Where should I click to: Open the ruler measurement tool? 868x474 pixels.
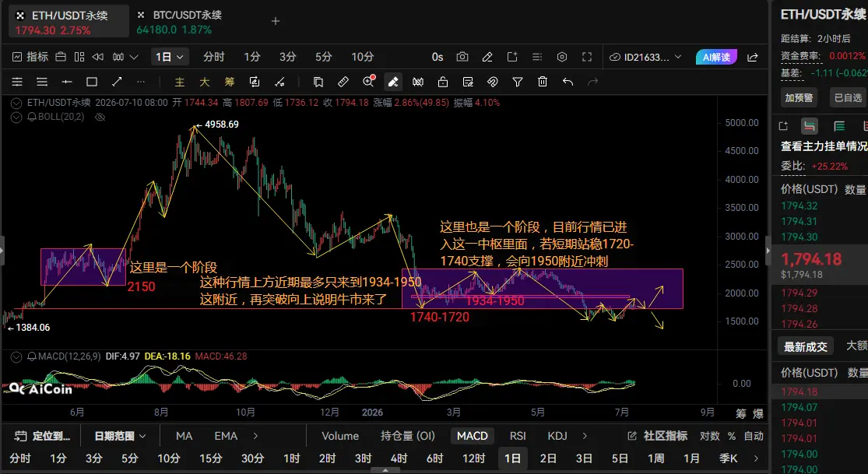click(343, 82)
